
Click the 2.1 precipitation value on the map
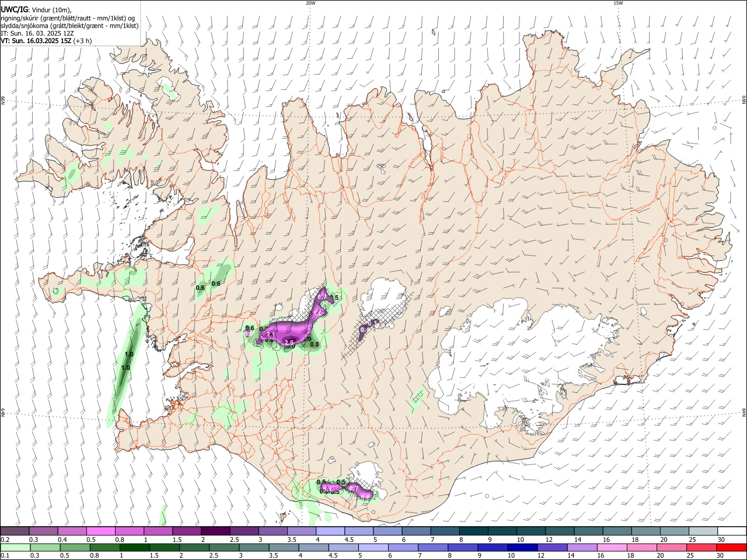click(x=270, y=335)
